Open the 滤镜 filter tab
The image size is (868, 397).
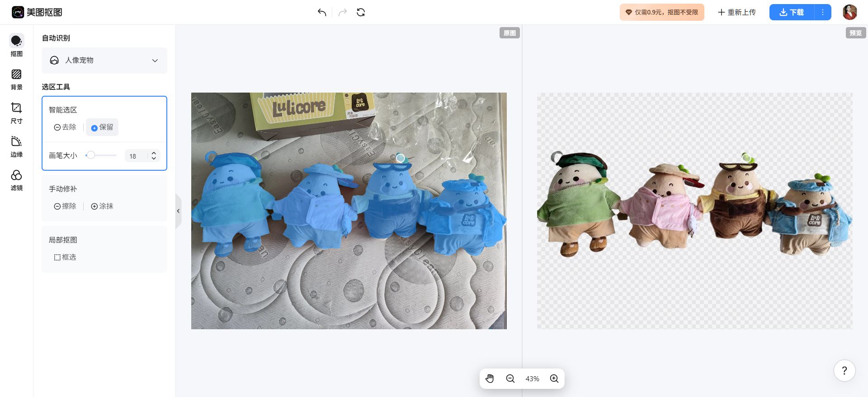(x=17, y=180)
